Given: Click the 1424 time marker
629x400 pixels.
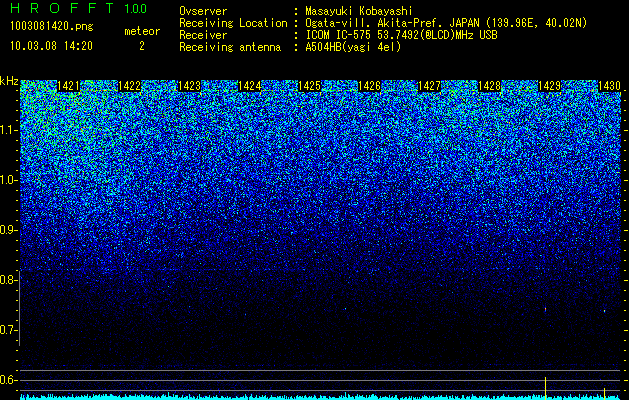Looking at the screenshot, I should 250,86.
